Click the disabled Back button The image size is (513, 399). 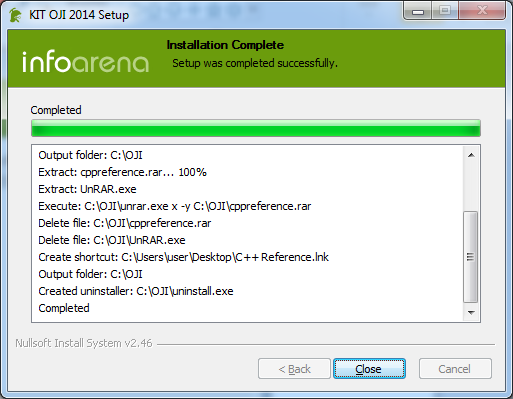click(x=294, y=369)
